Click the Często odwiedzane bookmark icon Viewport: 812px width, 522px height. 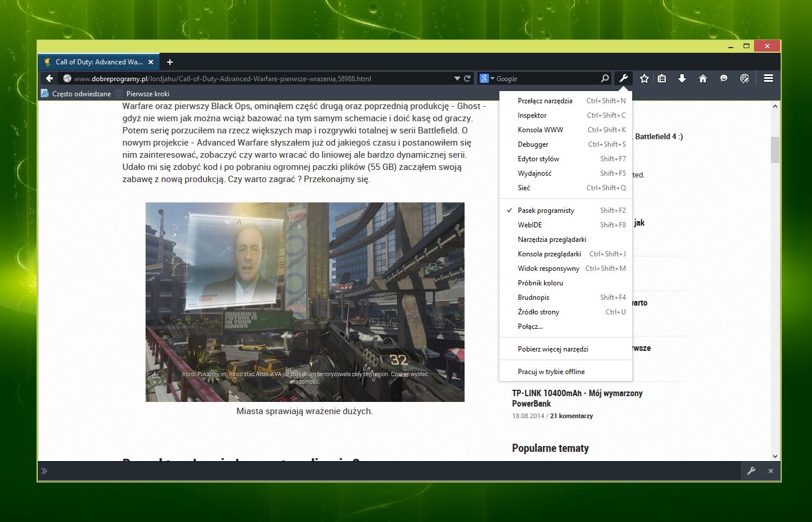coord(45,93)
